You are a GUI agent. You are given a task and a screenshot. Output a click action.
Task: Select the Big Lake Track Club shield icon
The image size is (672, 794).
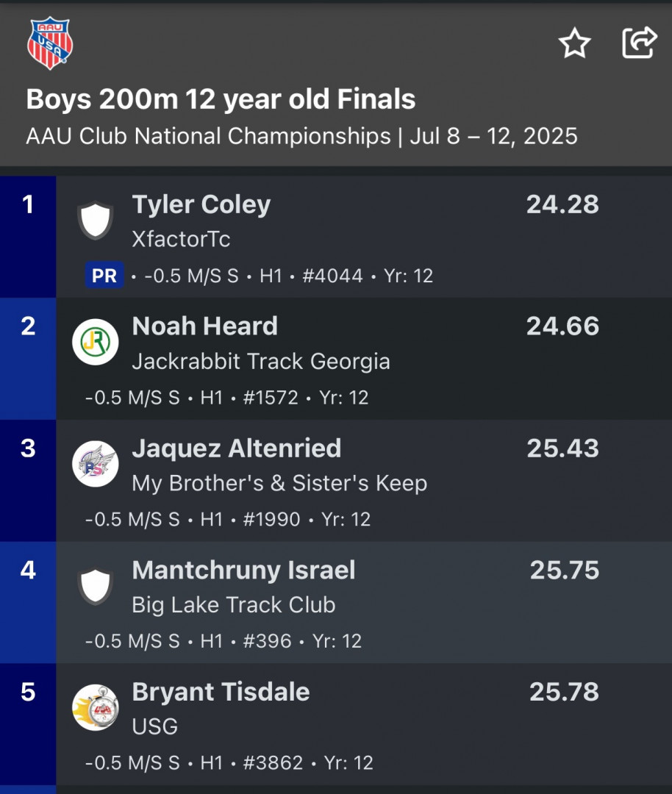tap(95, 586)
